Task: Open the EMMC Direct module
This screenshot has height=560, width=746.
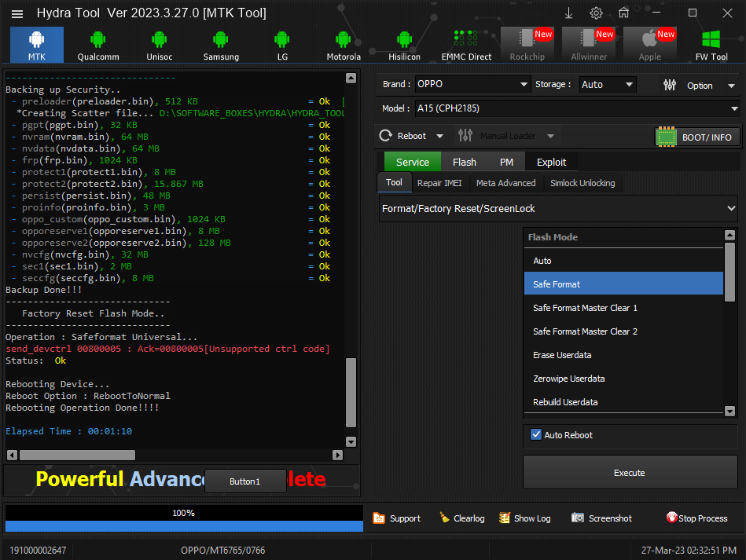Action: coord(466,45)
